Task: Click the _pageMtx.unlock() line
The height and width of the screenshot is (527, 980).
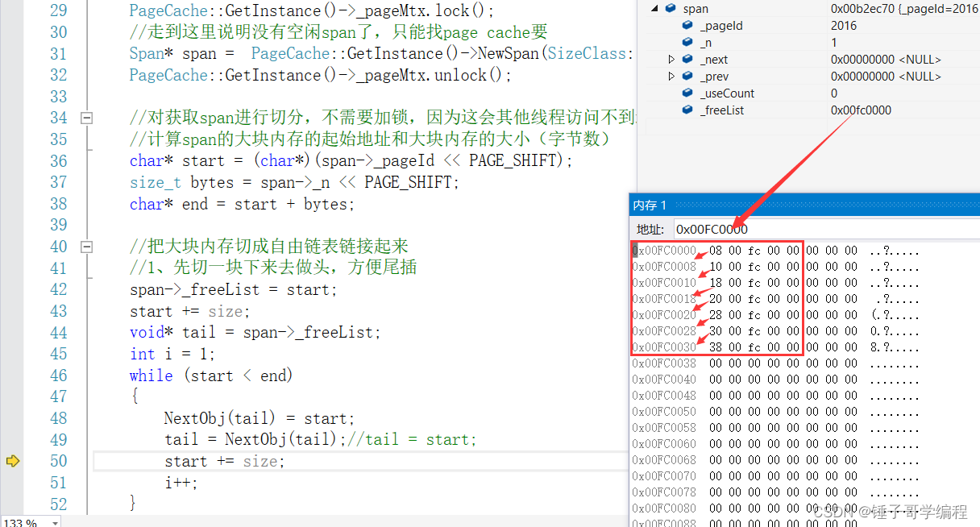Action: (x=321, y=75)
